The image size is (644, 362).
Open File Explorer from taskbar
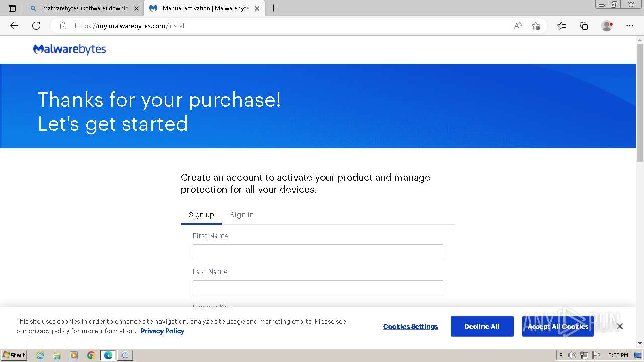click(57, 355)
